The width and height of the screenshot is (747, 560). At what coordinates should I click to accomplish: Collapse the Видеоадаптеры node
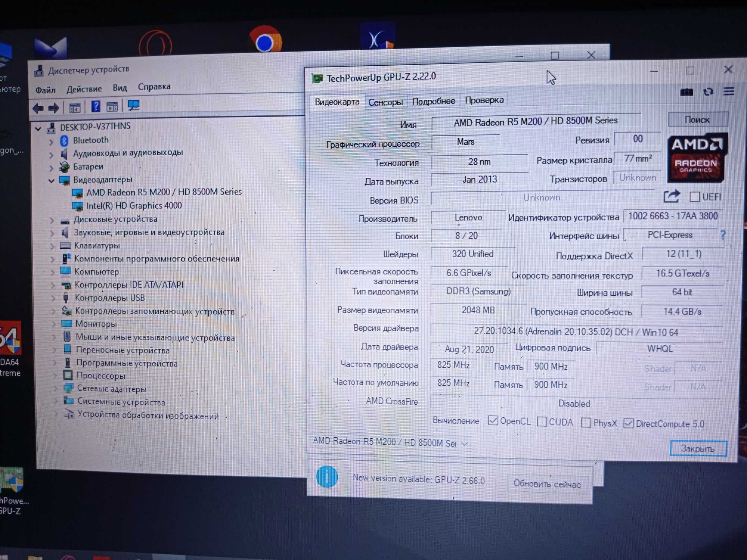point(52,181)
